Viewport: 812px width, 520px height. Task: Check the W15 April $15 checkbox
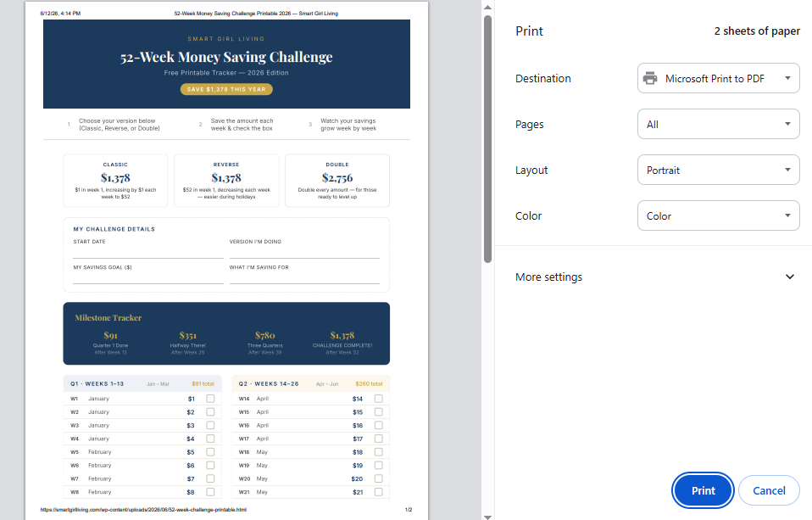point(379,411)
